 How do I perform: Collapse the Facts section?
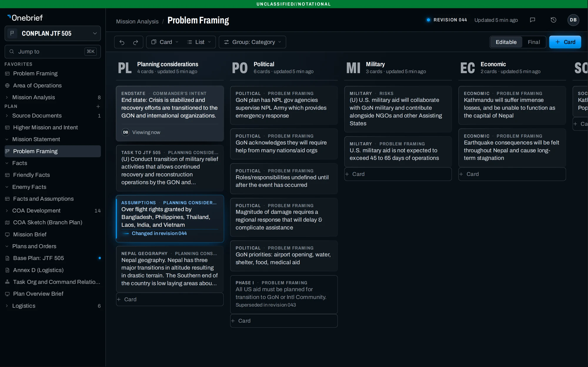(7, 163)
